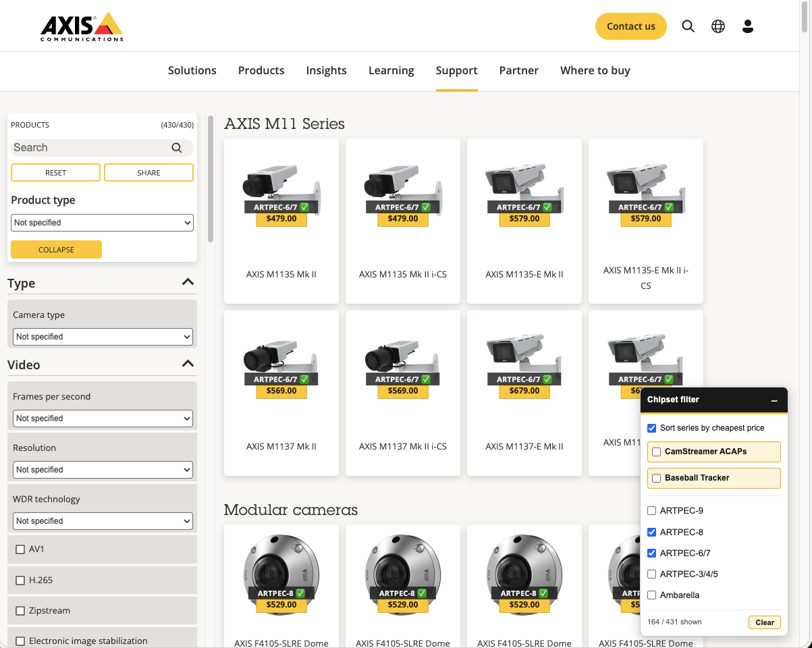This screenshot has height=648, width=812.
Task: Click the Contact us button
Action: [631, 26]
